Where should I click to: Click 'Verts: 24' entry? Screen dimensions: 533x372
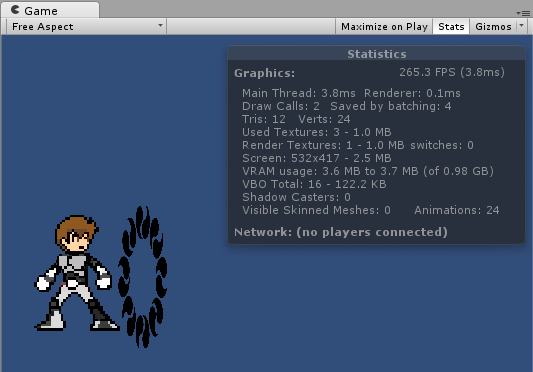coord(324,119)
